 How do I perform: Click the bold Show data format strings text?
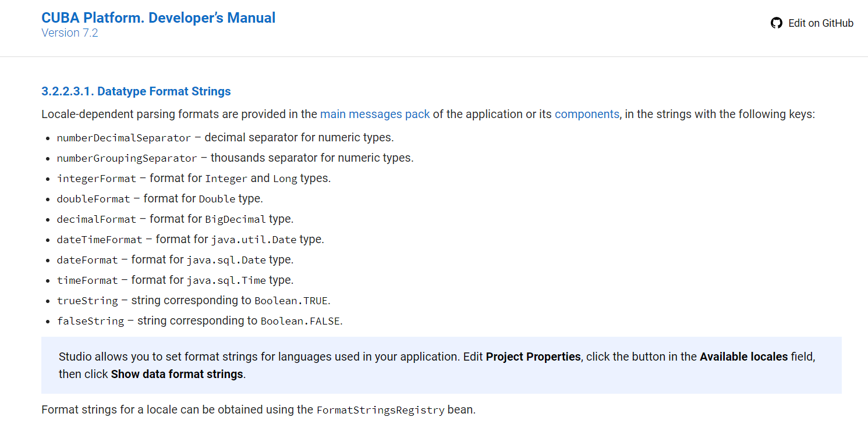pyautogui.click(x=177, y=374)
